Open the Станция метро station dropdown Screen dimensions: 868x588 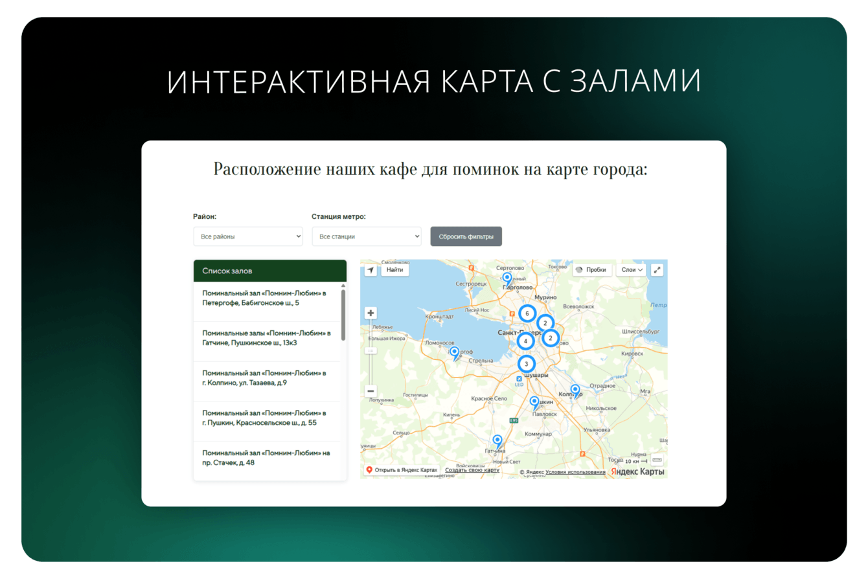tap(367, 236)
